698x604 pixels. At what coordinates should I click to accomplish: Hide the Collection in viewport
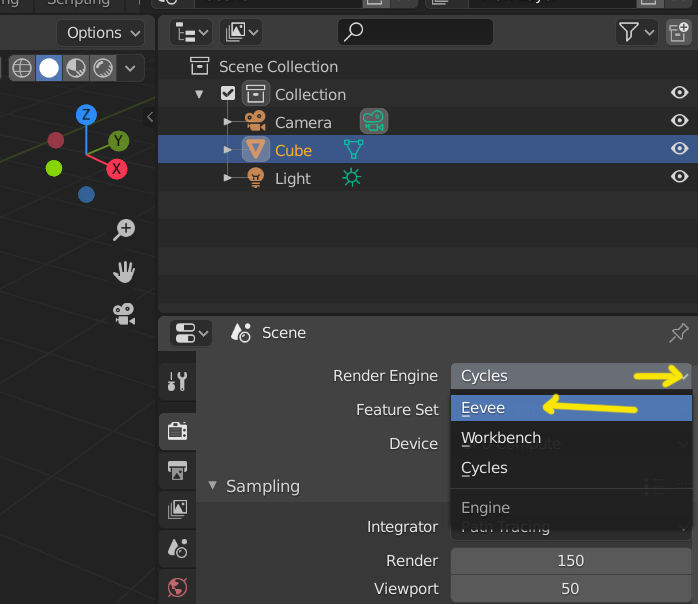[x=679, y=93]
